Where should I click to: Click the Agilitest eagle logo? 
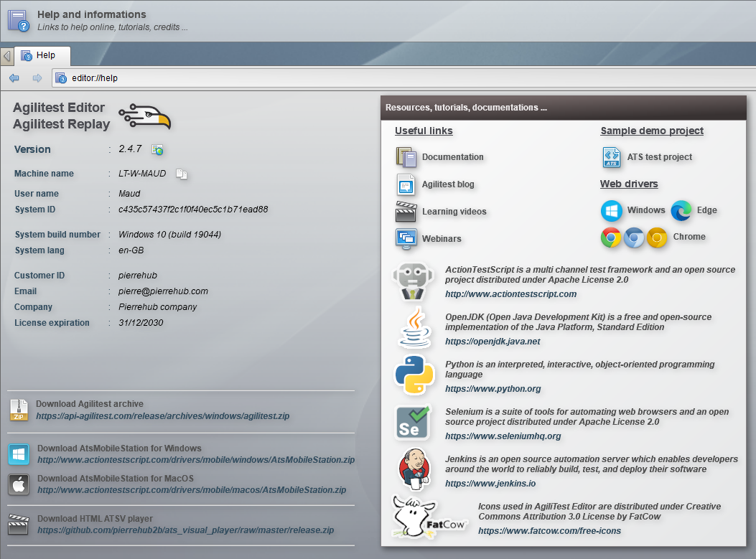(x=144, y=117)
